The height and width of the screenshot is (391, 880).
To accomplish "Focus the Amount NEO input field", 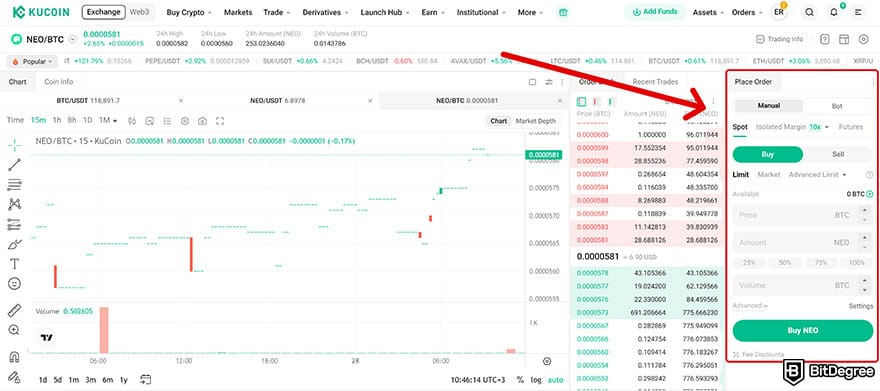I will coord(803,242).
